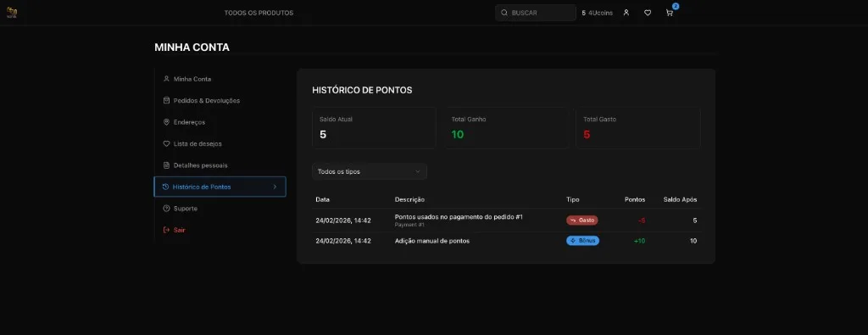868x335 pixels.
Task: Click the -5 points value
Action: tap(642, 221)
